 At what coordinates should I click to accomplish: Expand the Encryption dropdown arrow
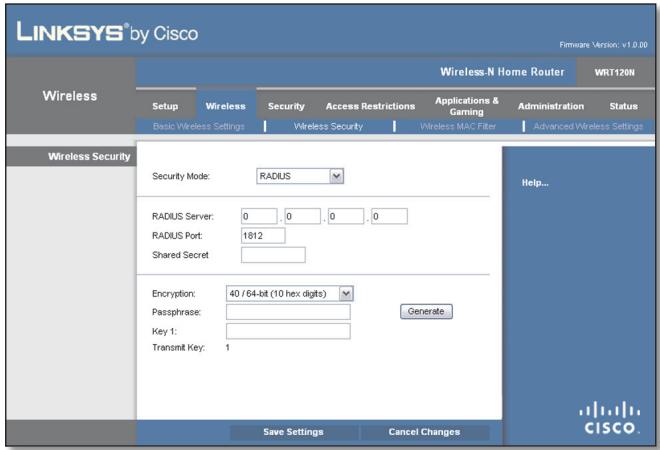tap(346, 293)
